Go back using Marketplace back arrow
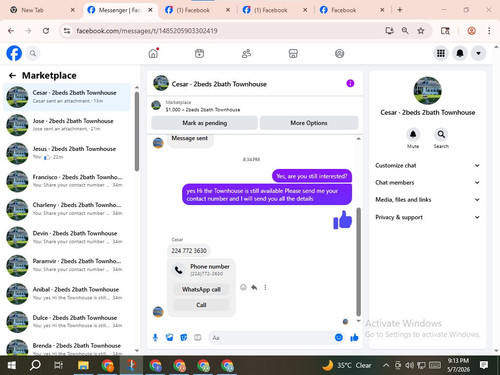This screenshot has width=500, height=375. tap(12, 76)
